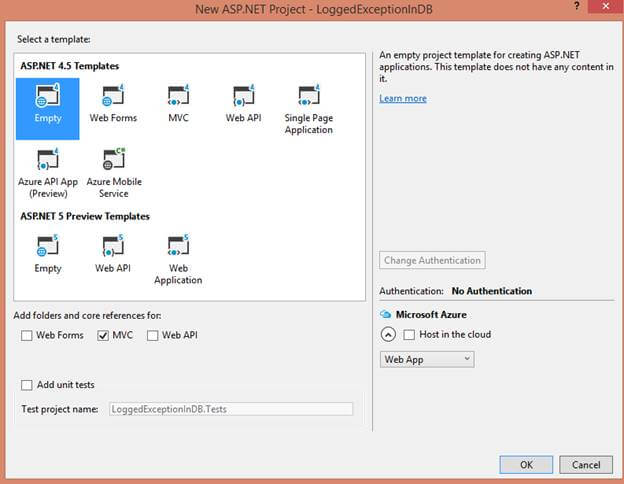Click the Microsoft Azure section label
The image size is (624, 484).
click(x=431, y=314)
